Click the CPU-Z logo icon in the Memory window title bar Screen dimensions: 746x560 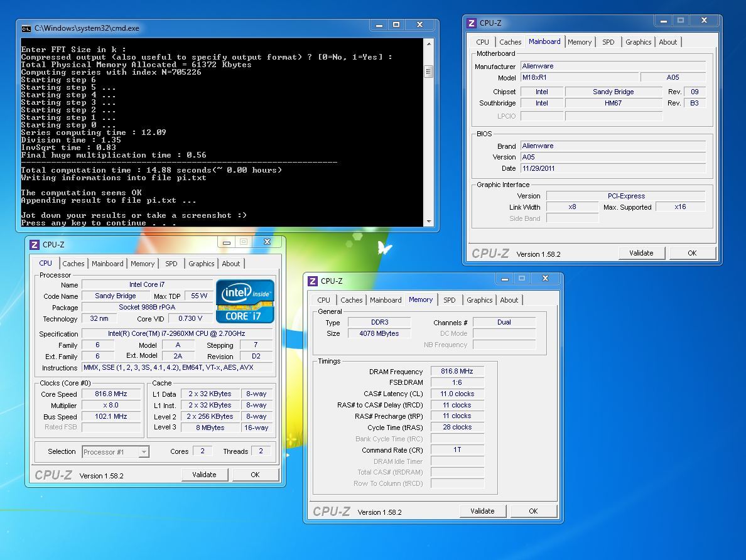[313, 281]
